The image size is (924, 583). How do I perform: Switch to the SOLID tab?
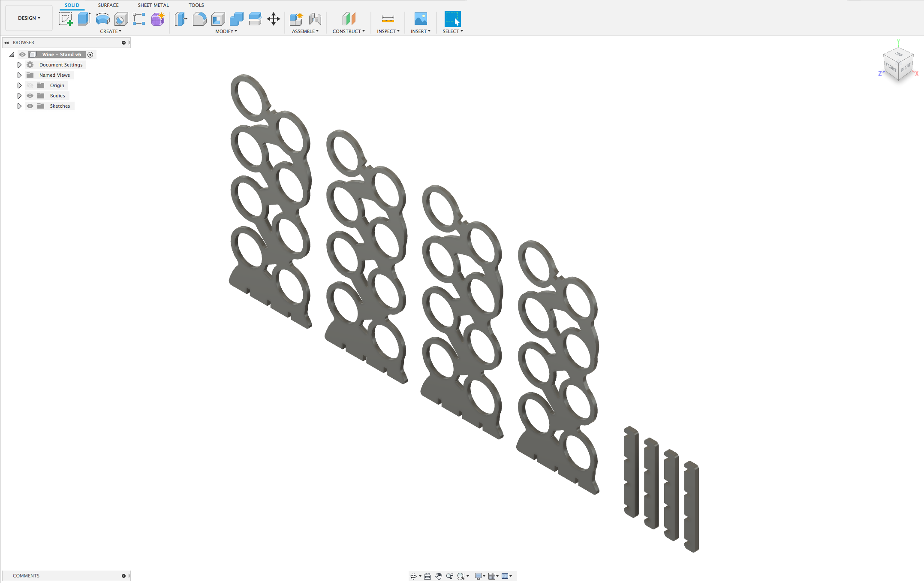tap(72, 5)
